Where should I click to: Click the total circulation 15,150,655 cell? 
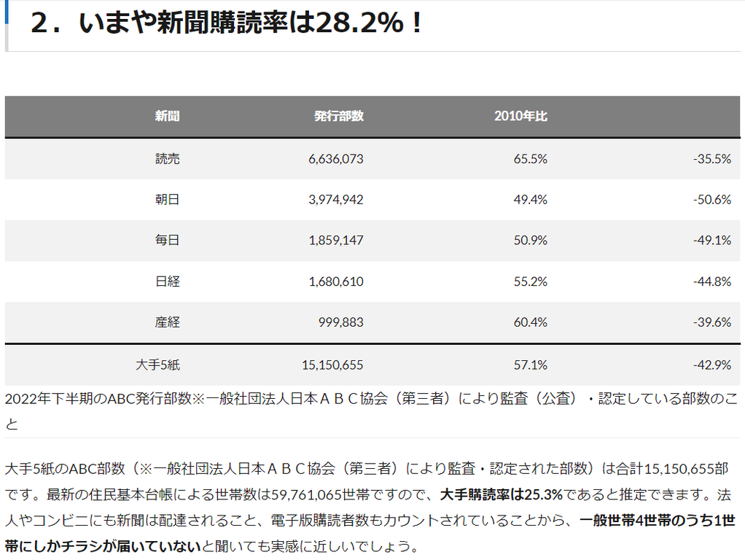pos(332,365)
